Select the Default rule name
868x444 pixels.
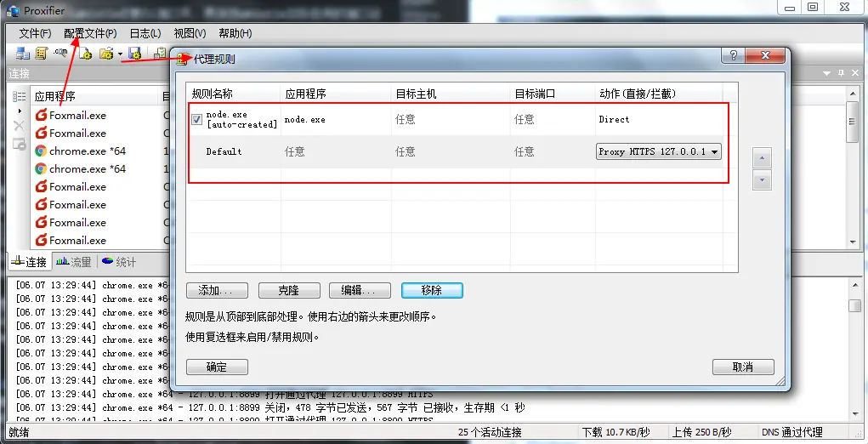click(224, 151)
